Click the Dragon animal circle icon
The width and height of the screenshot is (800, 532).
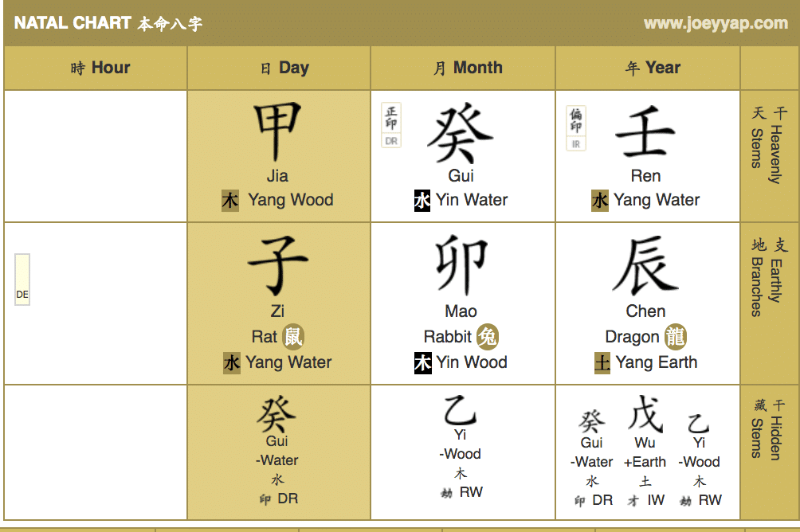(675, 337)
